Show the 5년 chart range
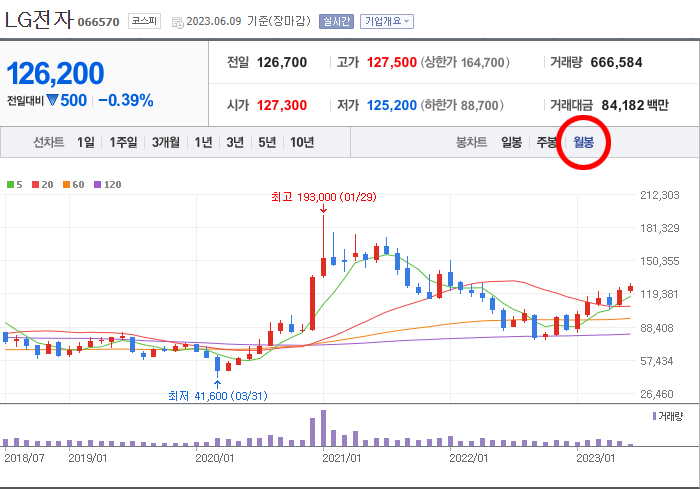700x489 pixels. [x=267, y=142]
